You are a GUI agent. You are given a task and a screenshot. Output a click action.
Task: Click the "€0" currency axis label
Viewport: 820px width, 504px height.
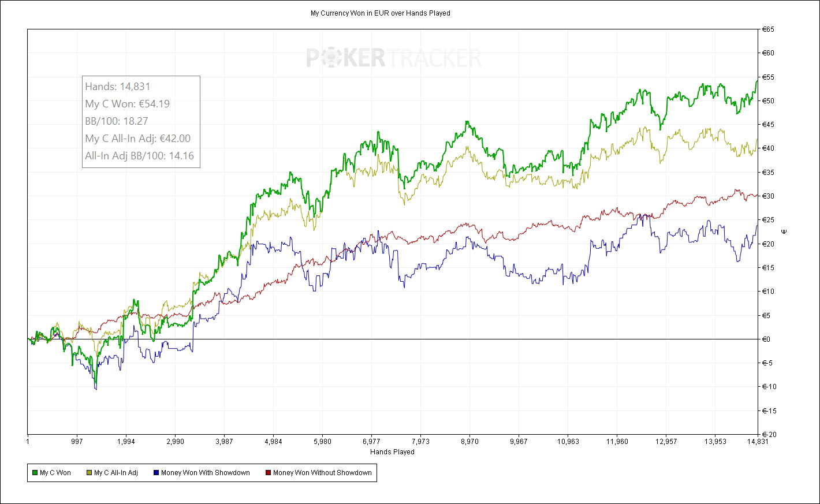pos(766,339)
